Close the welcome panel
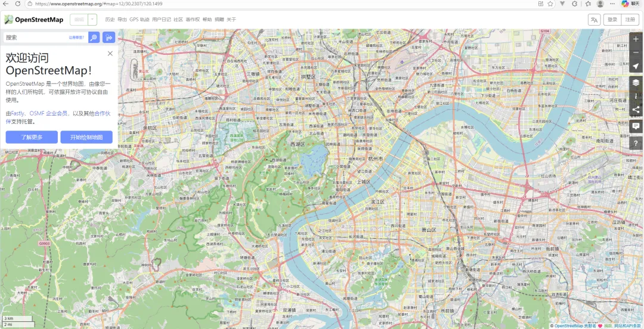This screenshot has height=329, width=644. 110,54
